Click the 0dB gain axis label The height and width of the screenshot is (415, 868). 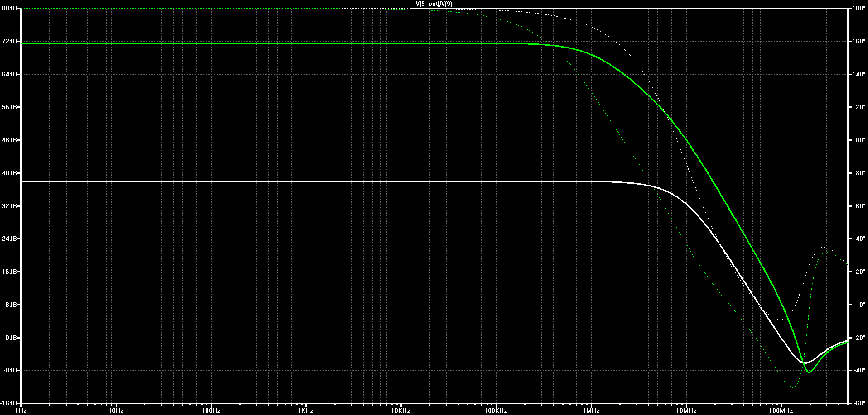(11, 338)
